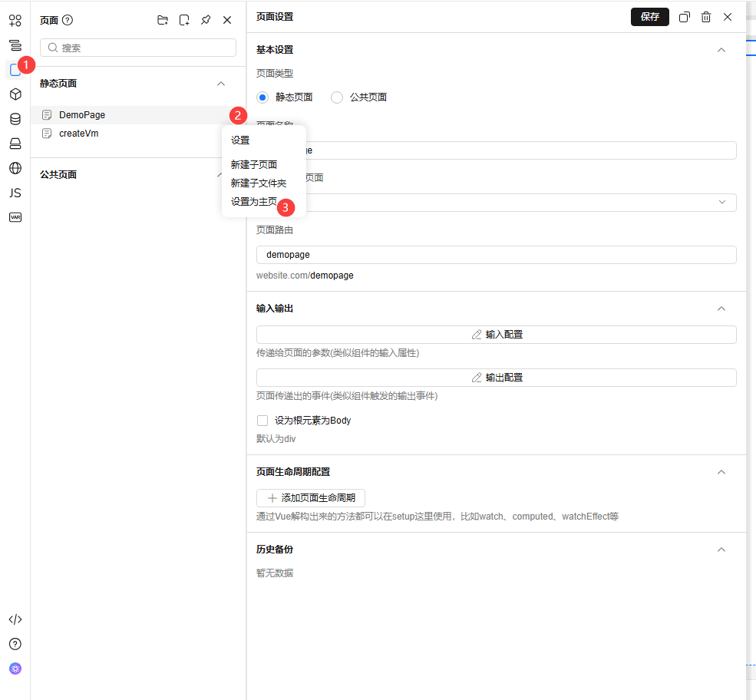Collapse the 输入输出 section
The height and width of the screenshot is (700, 756).
tap(721, 308)
